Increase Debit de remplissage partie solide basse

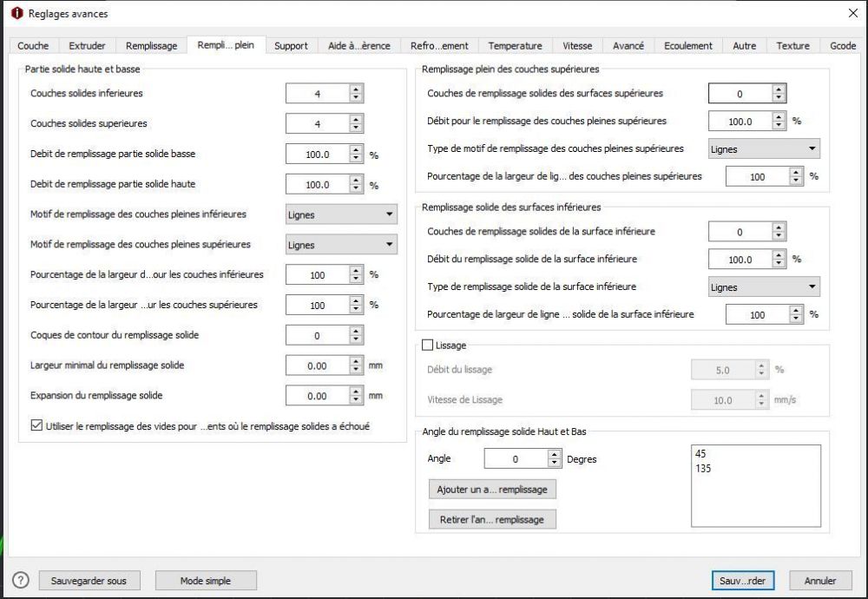[x=356, y=149]
